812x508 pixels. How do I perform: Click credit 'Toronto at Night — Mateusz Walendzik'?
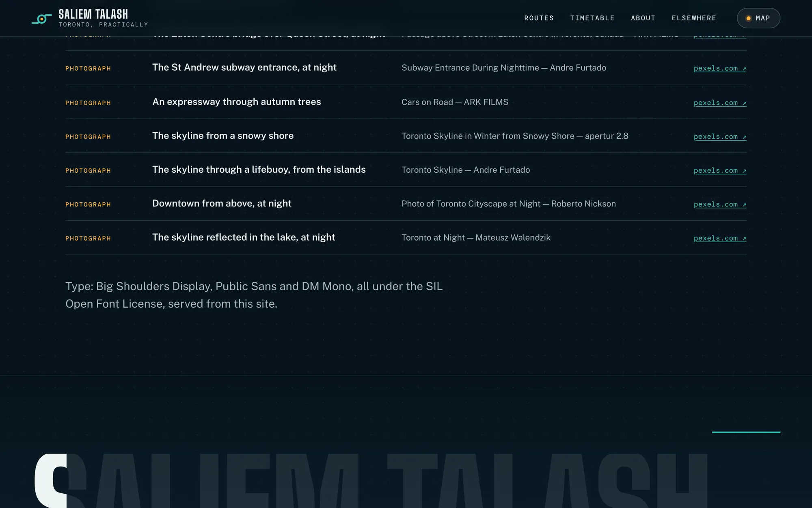(476, 238)
